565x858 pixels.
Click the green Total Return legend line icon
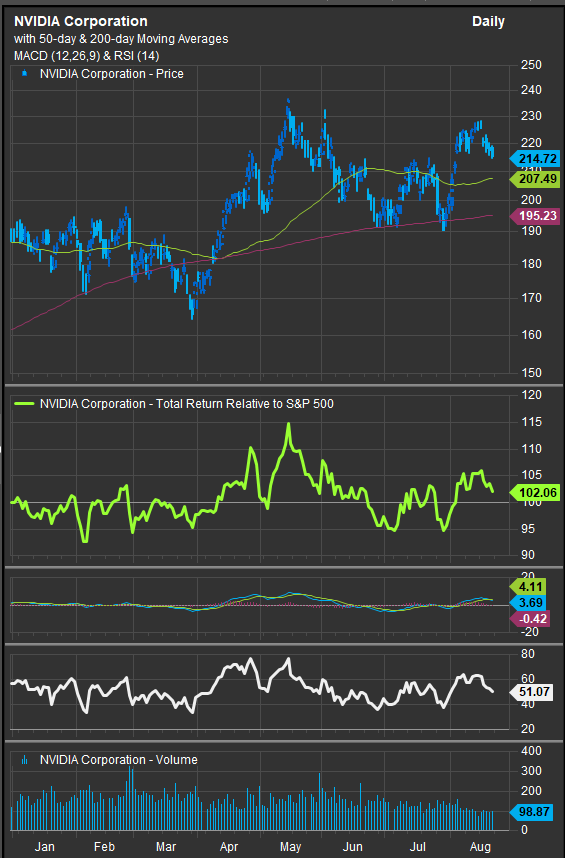coord(24,404)
